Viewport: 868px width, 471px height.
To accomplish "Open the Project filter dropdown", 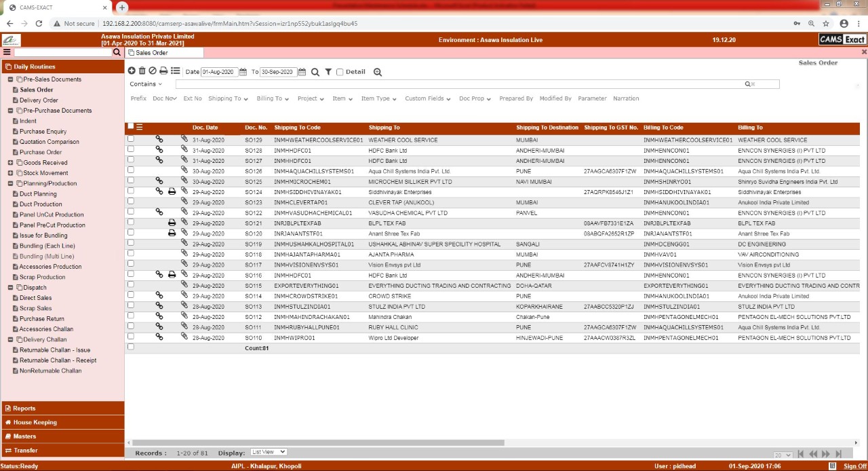I will pyautogui.click(x=310, y=98).
